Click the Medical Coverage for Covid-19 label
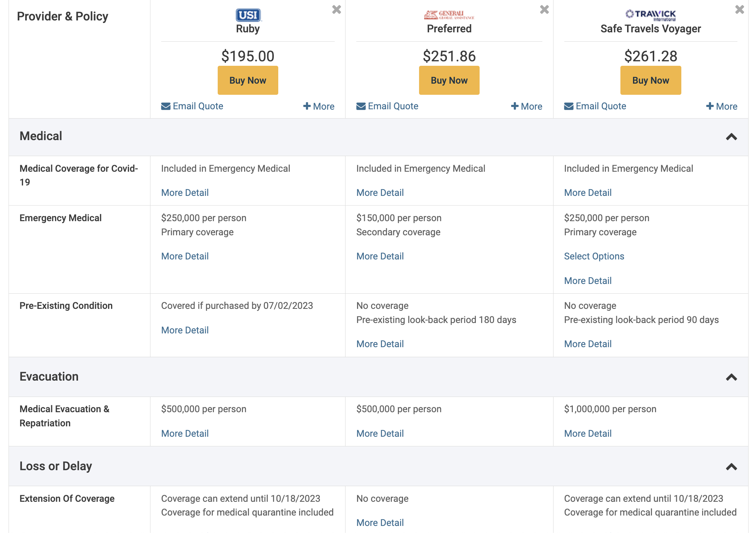Screen dimensions: 756x533 tap(79, 175)
